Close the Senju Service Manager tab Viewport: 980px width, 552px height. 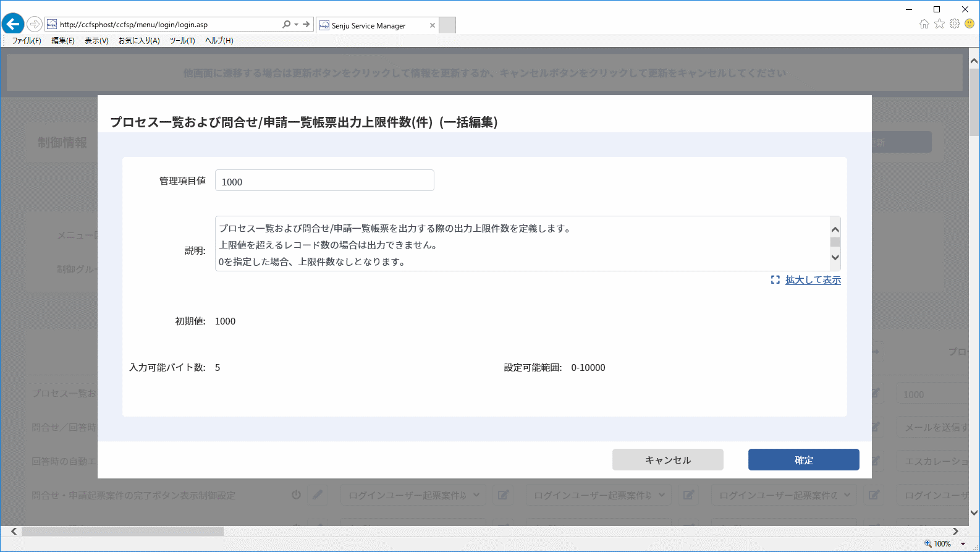(x=433, y=25)
